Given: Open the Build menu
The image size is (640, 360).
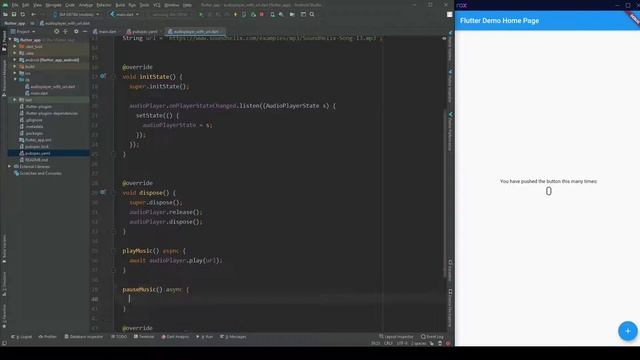Looking at the screenshot, I should click(x=120, y=5).
